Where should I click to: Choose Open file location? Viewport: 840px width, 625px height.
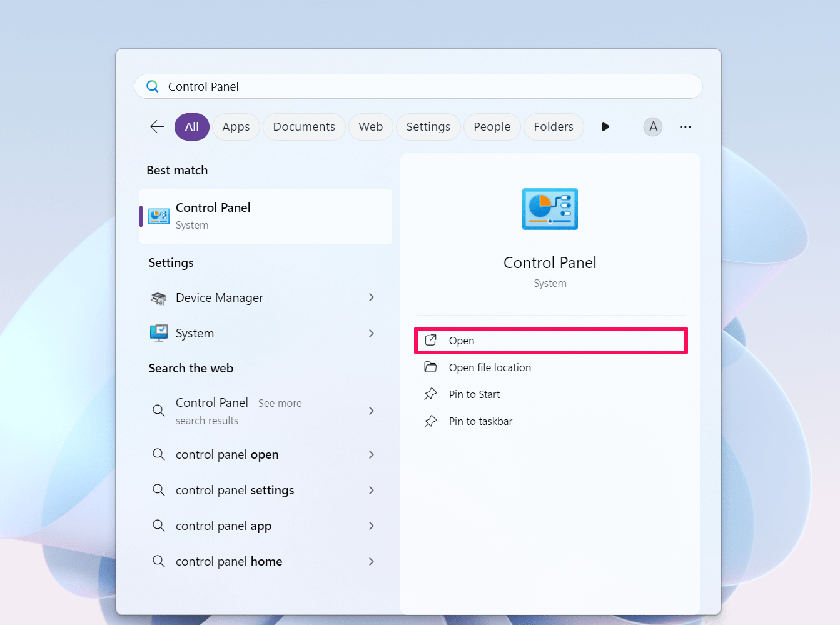point(551,367)
